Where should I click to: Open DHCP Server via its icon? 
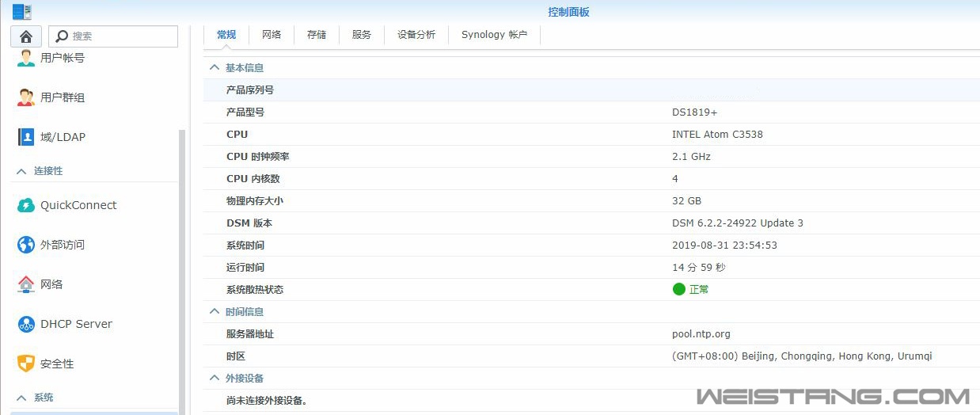26,324
